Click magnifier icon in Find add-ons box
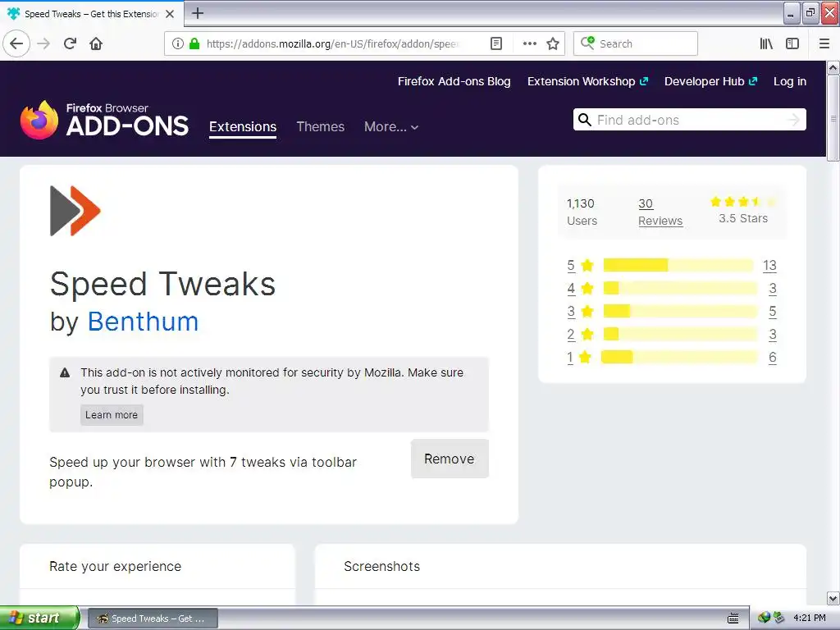The width and height of the screenshot is (840, 630). pyautogui.click(x=585, y=120)
